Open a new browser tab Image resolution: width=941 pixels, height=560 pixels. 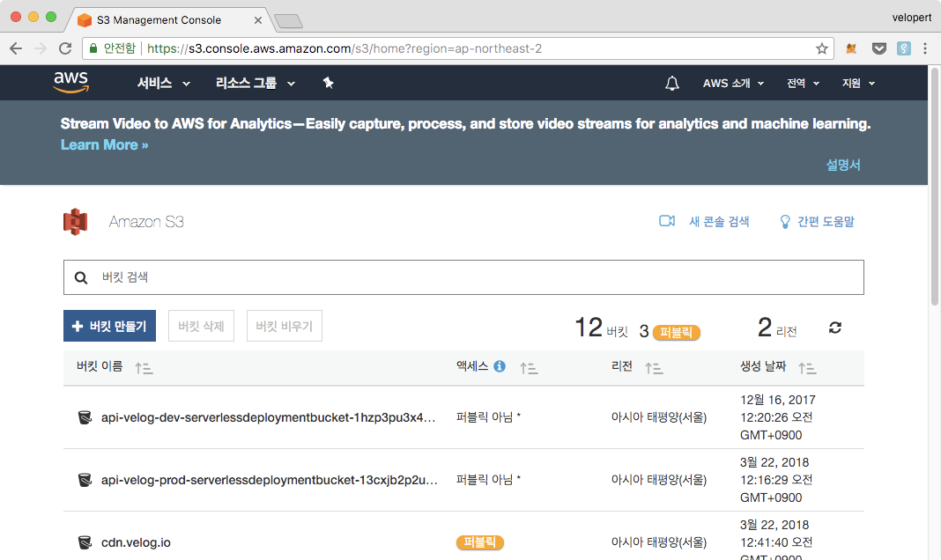tap(289, 22)
